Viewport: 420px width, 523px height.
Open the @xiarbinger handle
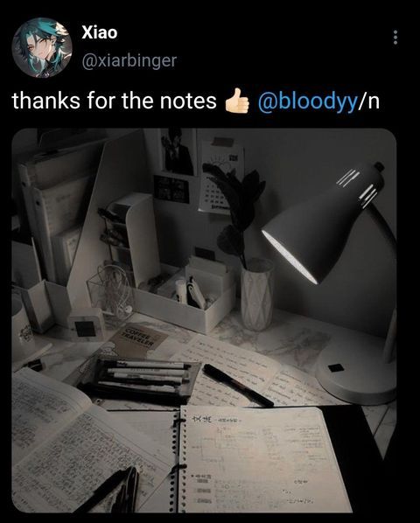point(129,60)
